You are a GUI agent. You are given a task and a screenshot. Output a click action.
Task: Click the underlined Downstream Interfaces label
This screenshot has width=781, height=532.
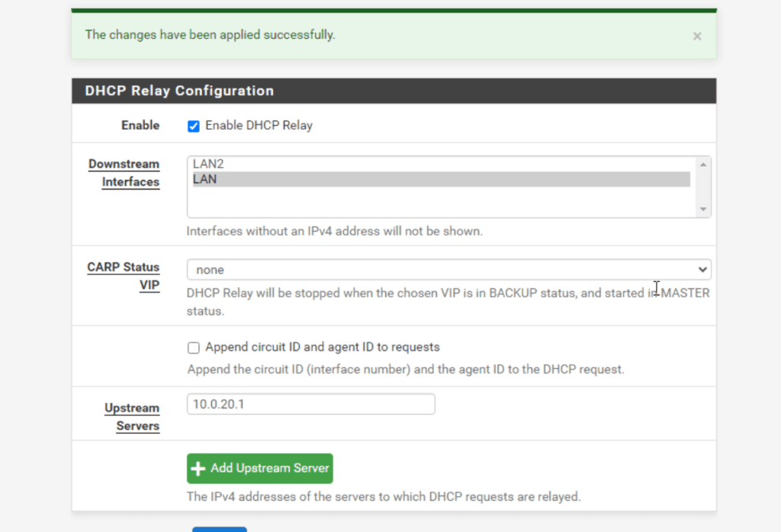click(124, 173)
